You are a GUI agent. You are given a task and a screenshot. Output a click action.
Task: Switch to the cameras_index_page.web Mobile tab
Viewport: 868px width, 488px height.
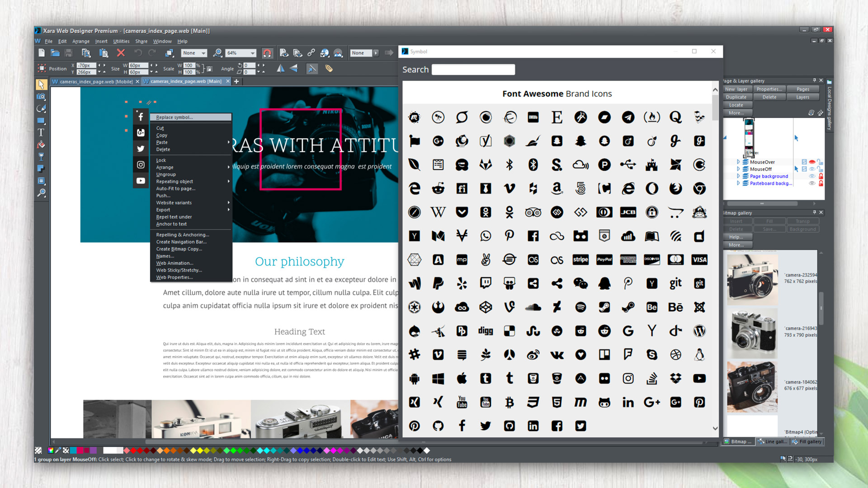[95, 81]
